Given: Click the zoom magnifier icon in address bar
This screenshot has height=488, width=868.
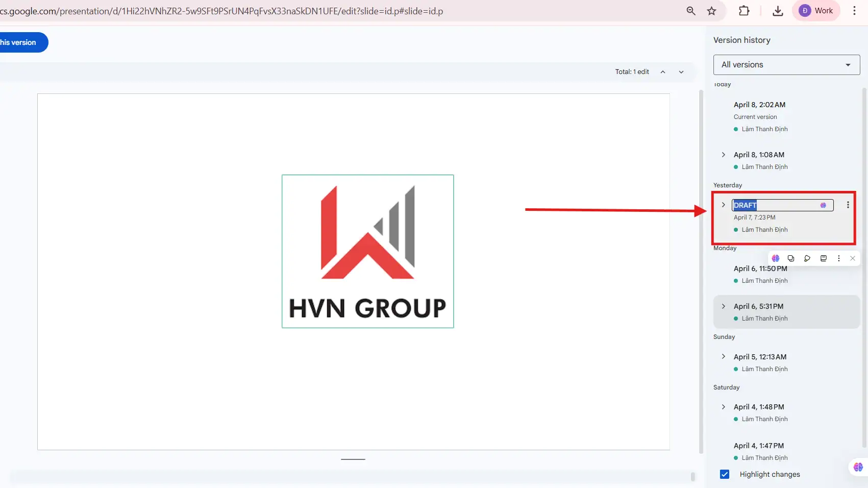Looking at the screenshot, I should point(691,11).
